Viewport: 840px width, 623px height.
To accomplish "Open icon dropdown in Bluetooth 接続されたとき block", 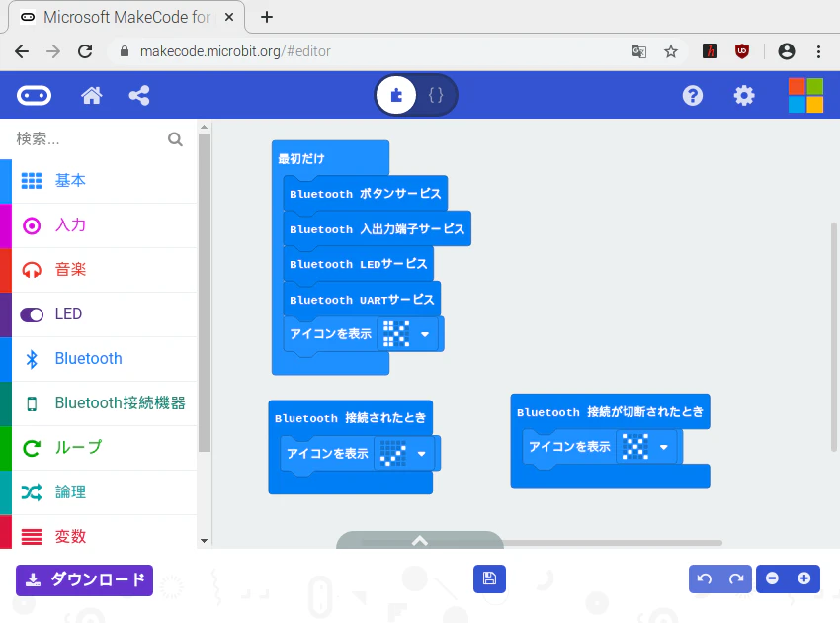I will coord(422,454).
